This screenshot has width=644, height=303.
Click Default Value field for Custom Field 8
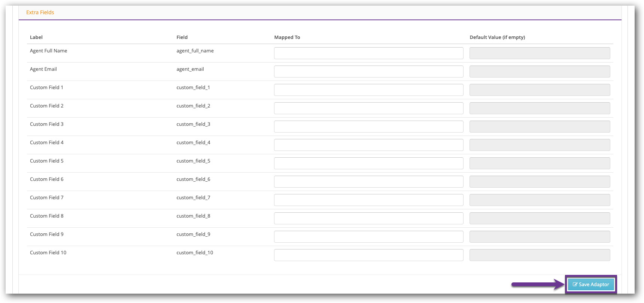pos(540,218)
